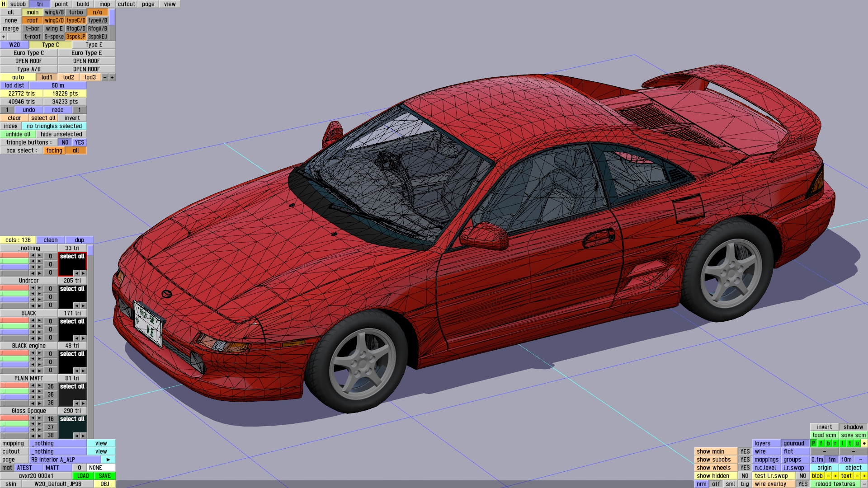Switch to the t top view button
Viewport: 868px width, 488px height.
[849, 443]
